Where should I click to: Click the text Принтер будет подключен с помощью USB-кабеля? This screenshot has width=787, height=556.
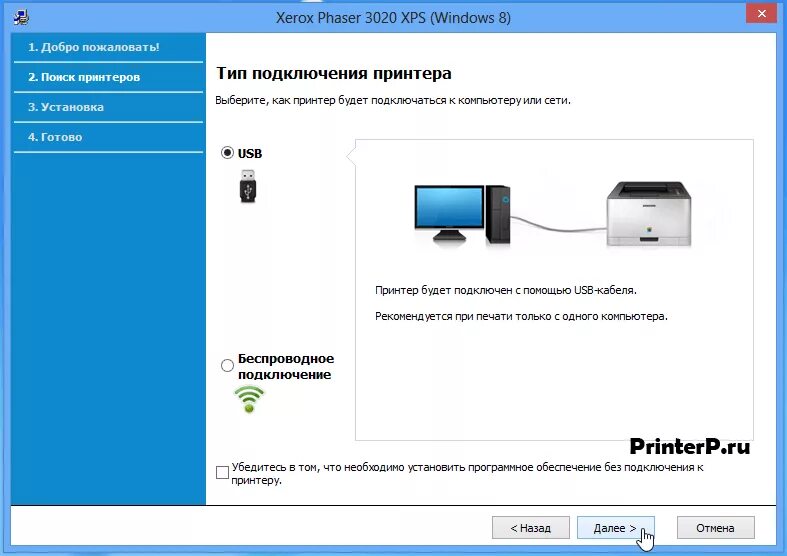coord(505,290)
